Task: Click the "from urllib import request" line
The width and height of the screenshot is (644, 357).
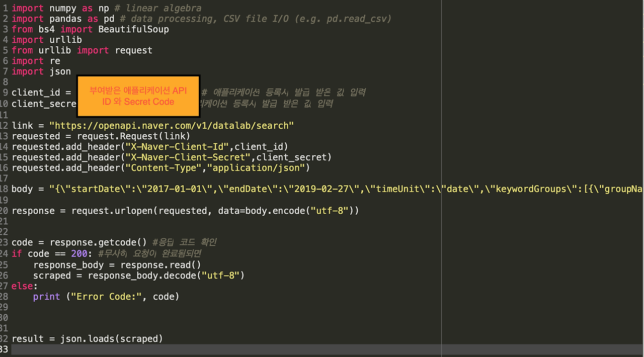Action: [82, 50]
